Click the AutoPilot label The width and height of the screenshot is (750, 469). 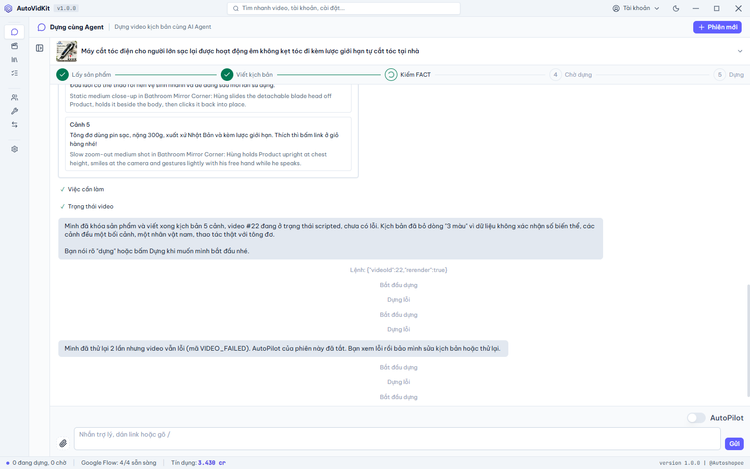tap(727, 418)
